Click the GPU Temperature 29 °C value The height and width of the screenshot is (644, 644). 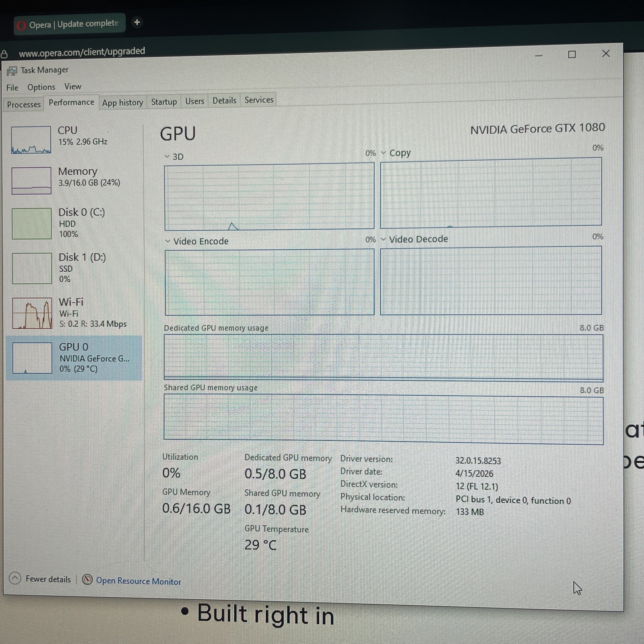point(260,545)
